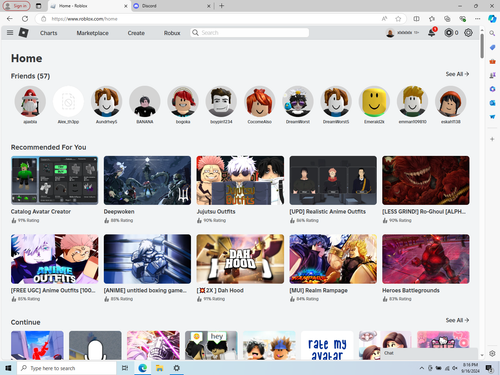Go back using the browser back arrow
The width and height of the screenshot is (500, 375).
coord(10,19)
